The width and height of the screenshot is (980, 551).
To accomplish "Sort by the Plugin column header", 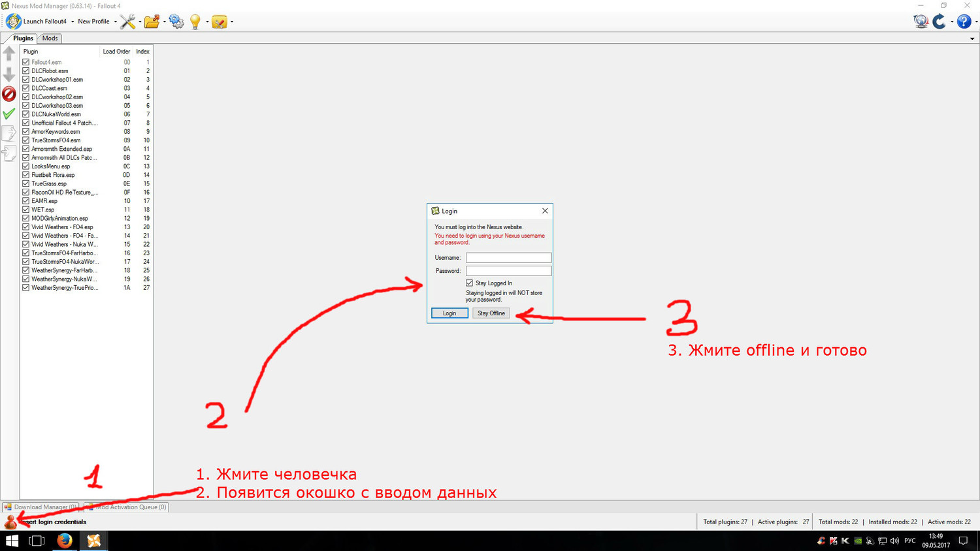I will pyautogui.click(x=60, y=52).
